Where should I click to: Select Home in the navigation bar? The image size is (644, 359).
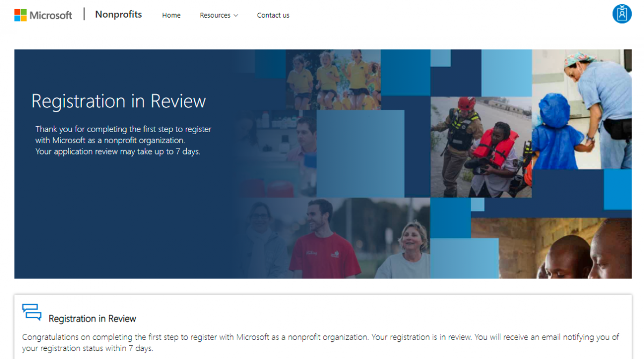click(x=171, y=16)
